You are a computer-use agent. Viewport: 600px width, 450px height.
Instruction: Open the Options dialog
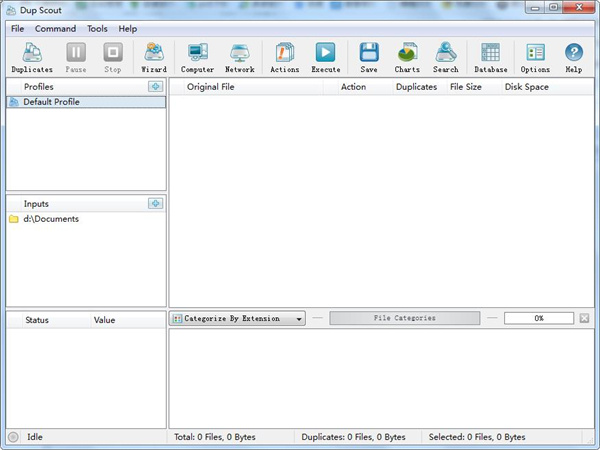click(x=535, y=58)
